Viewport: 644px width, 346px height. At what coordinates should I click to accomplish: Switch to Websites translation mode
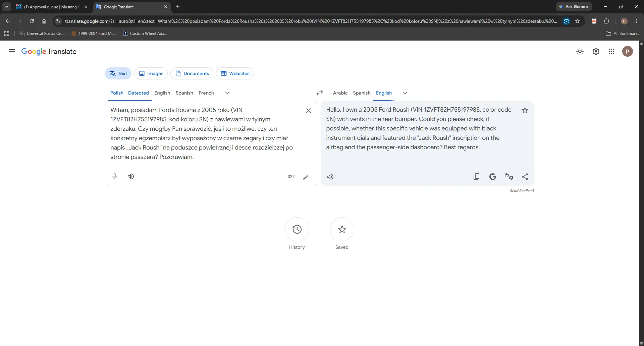pos(235,73)
